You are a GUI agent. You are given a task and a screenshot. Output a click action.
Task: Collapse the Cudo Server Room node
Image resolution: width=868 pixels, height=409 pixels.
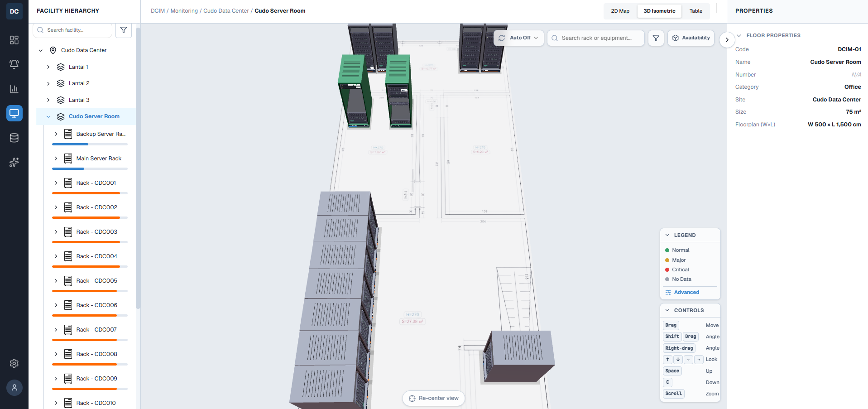click(48, 116)
